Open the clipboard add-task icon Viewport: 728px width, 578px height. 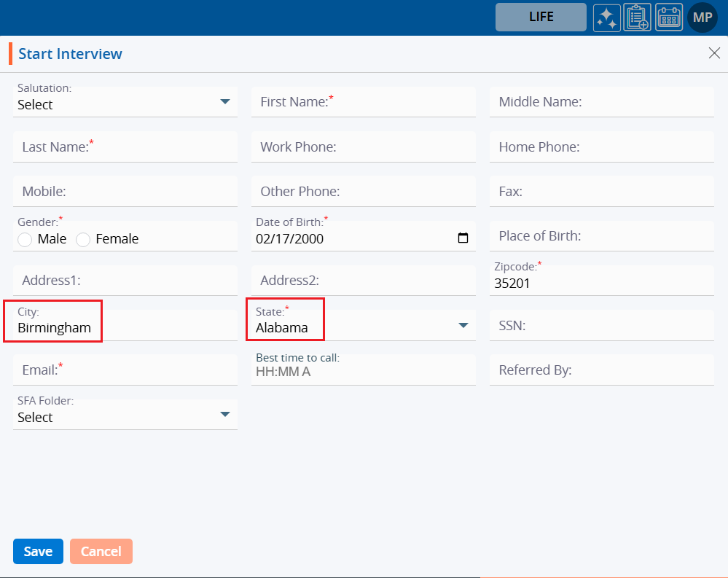[638, 17]
